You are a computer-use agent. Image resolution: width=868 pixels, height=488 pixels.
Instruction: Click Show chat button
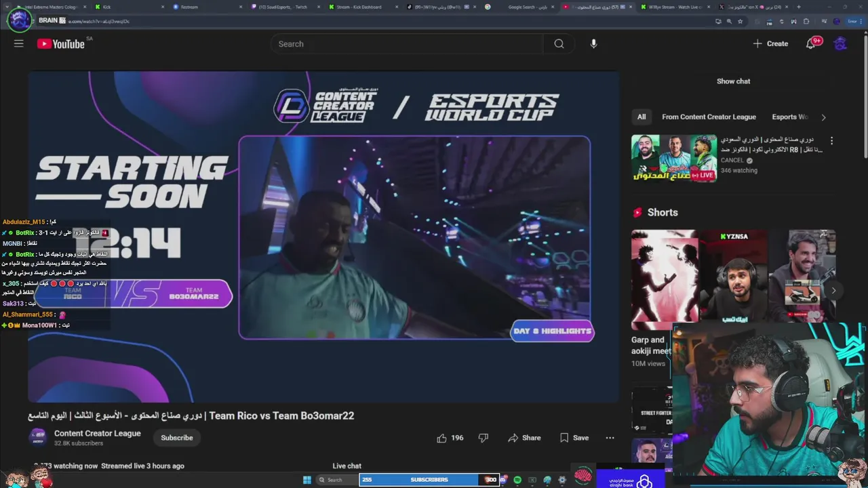pos(733,81)
